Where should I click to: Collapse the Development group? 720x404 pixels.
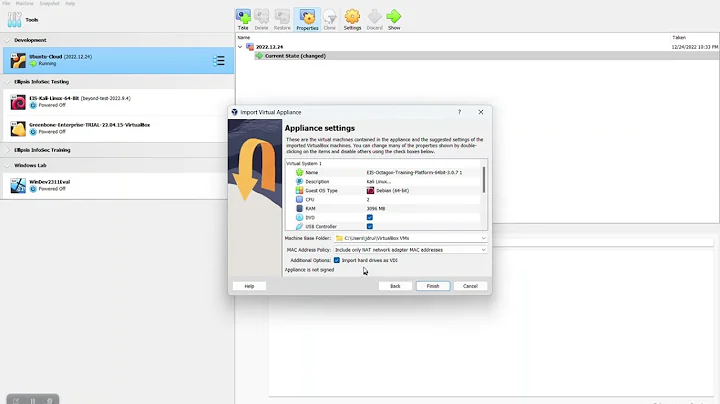pyautogui.click(x=7, y=40)
